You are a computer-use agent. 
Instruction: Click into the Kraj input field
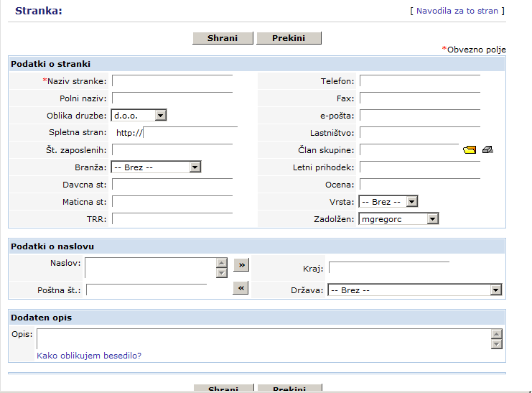388,269
